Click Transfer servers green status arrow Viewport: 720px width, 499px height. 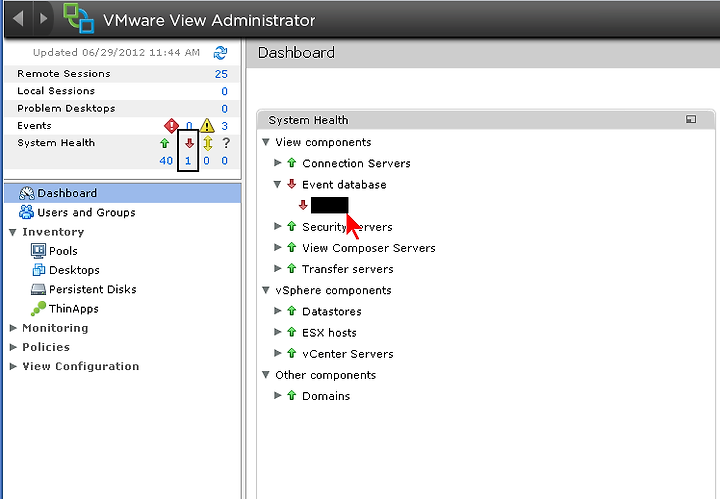(292, 268)
